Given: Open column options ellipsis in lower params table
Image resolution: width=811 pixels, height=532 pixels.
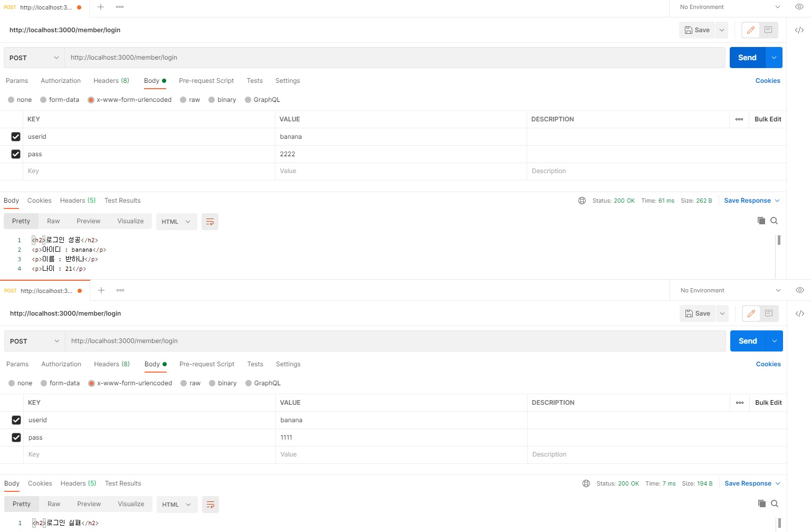Looking at the screenshot, I should 740,403.
